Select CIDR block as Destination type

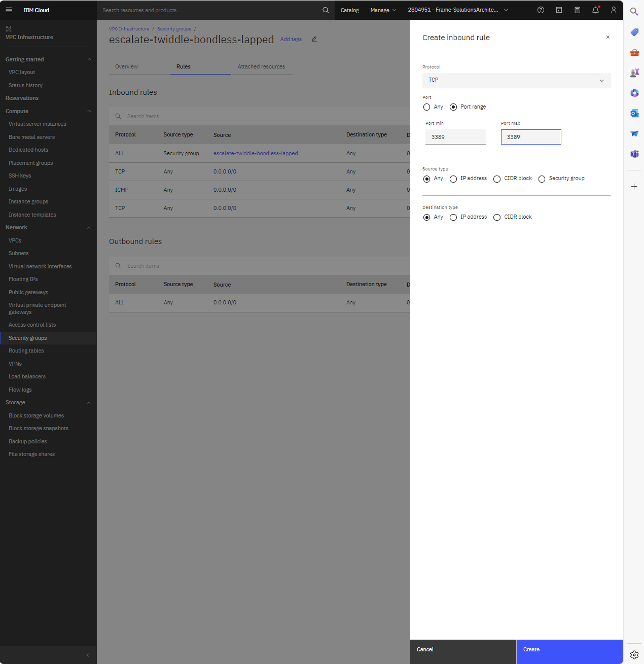click(496, 217)
